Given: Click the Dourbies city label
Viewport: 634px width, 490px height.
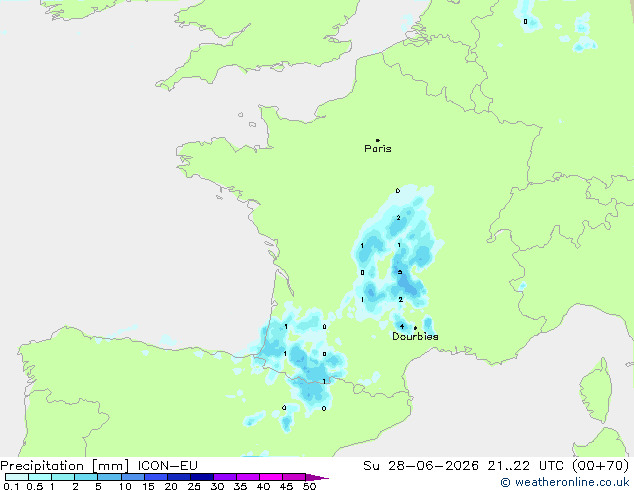Looking at the screenshot, I should tap(415, 336).
